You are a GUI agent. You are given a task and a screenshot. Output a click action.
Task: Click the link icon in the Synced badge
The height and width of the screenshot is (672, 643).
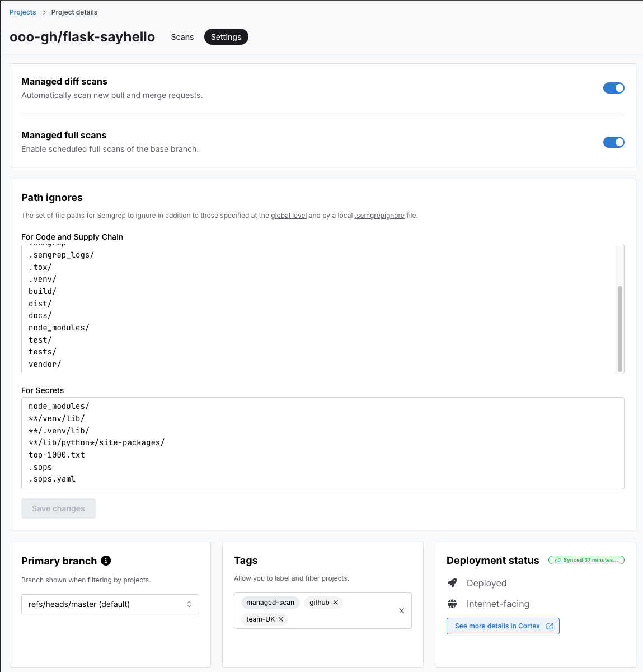[557, 559]
